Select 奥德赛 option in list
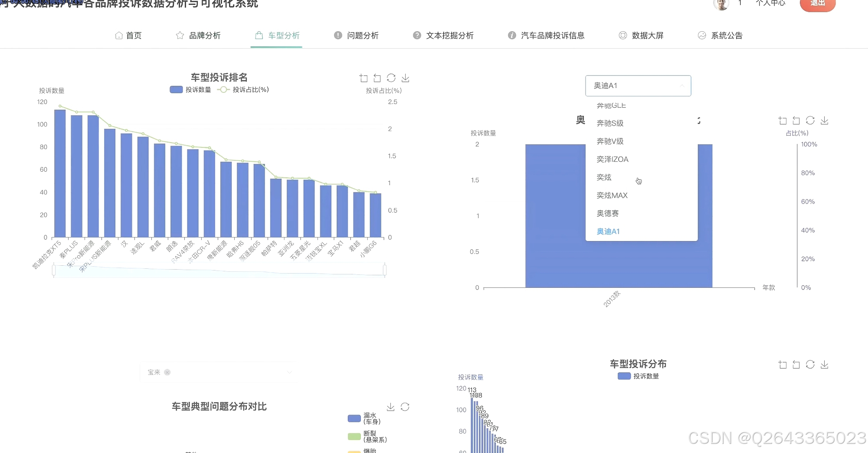Image resolution: width=868 pixels, height=453 pixels. tap(642, 213)
